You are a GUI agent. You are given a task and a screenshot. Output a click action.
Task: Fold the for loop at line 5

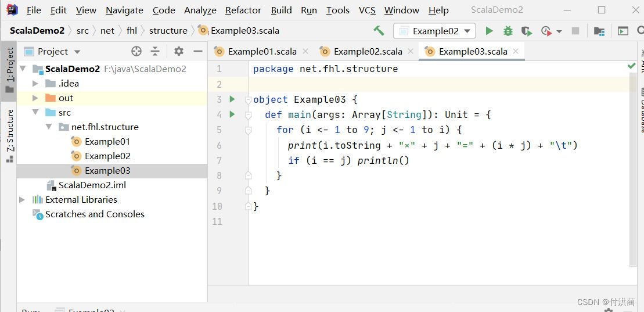pos(247,130)
